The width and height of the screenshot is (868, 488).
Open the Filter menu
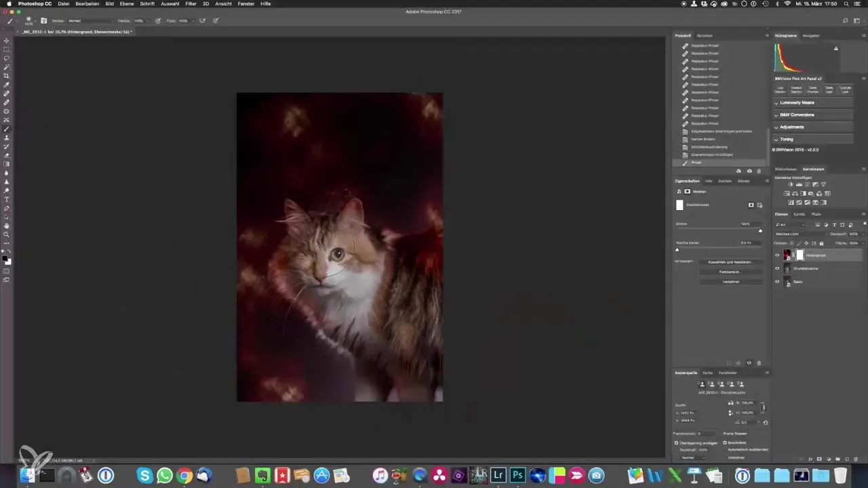tap(191, 3)
